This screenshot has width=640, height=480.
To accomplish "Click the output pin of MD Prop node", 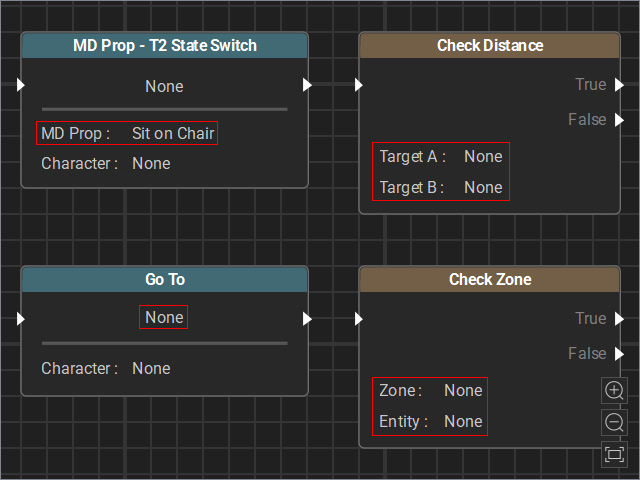I will point(307,85).
